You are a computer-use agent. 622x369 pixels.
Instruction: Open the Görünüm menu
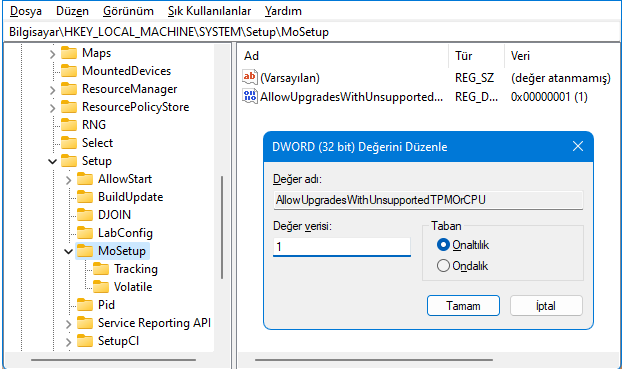[128, 11]
